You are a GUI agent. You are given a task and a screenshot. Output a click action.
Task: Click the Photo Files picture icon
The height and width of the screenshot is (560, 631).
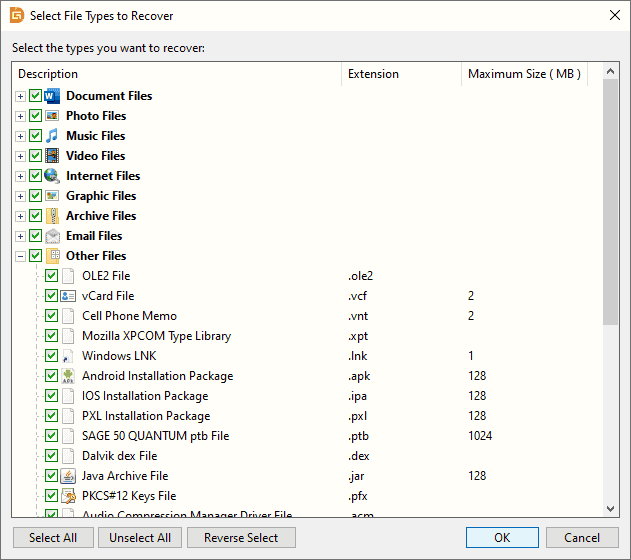[52, 116]
